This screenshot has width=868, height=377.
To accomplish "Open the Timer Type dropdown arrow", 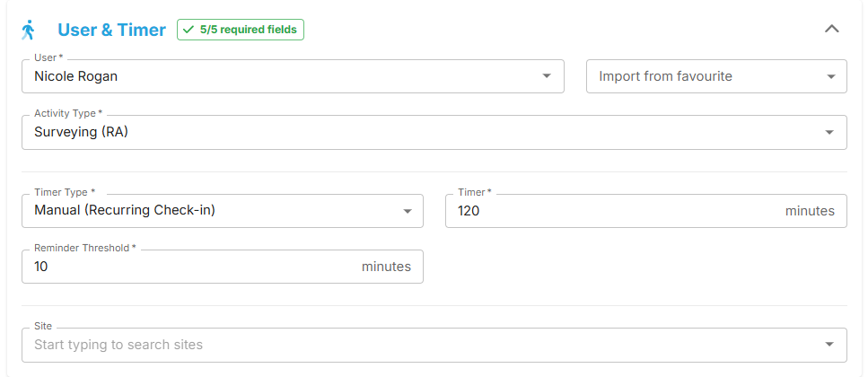I will tap(408, 211).
